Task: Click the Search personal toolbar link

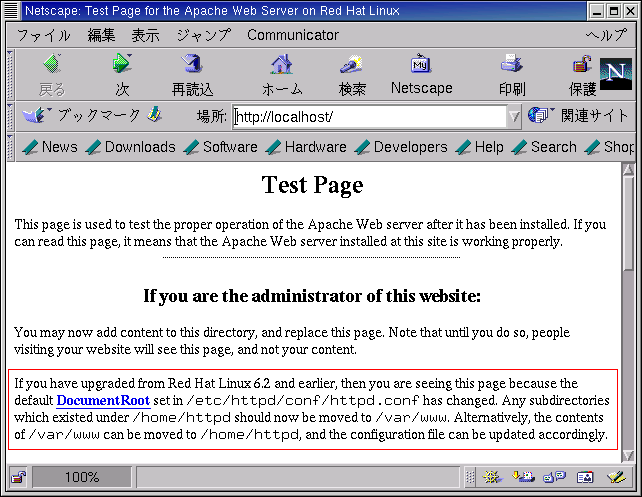Action: pyautogui.click(x=544, y=147)
